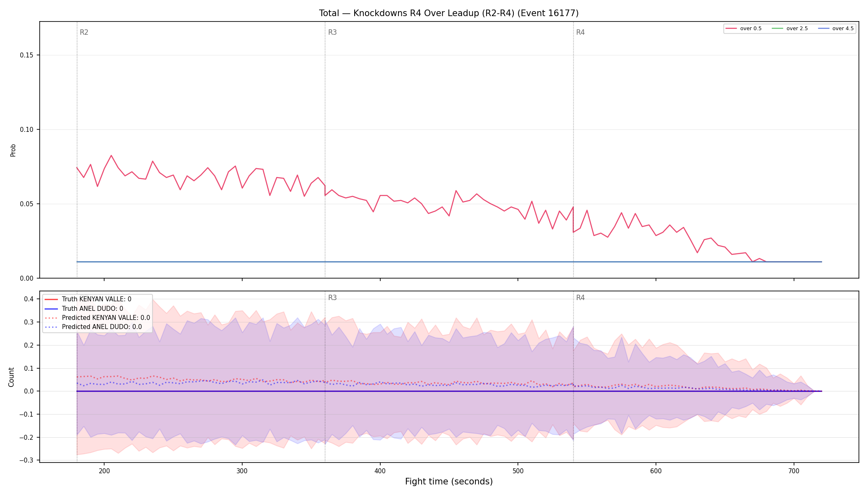Image resolution: width=868 pixels, height=496 pixels.
Task: Click the 'Fight time (seconds)' axis label
Action: [449, 482]
